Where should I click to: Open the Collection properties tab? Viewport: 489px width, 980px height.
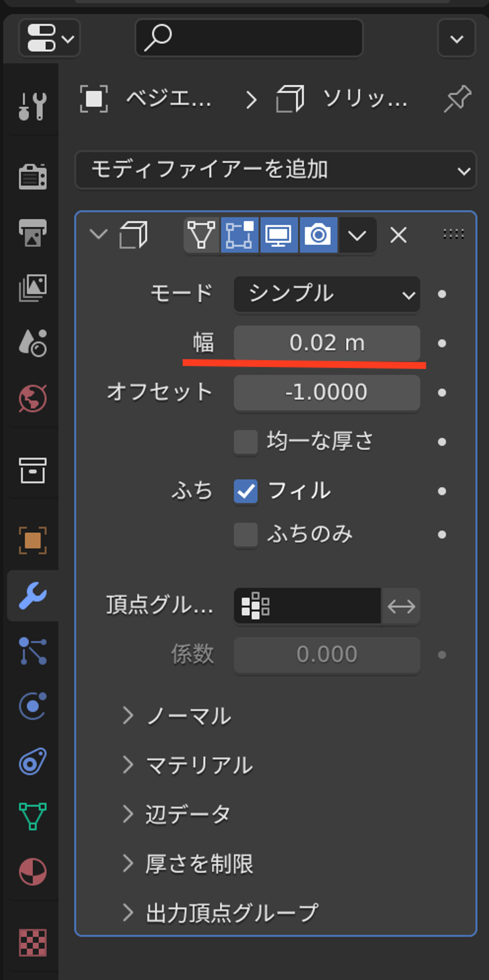coord(33,470)
